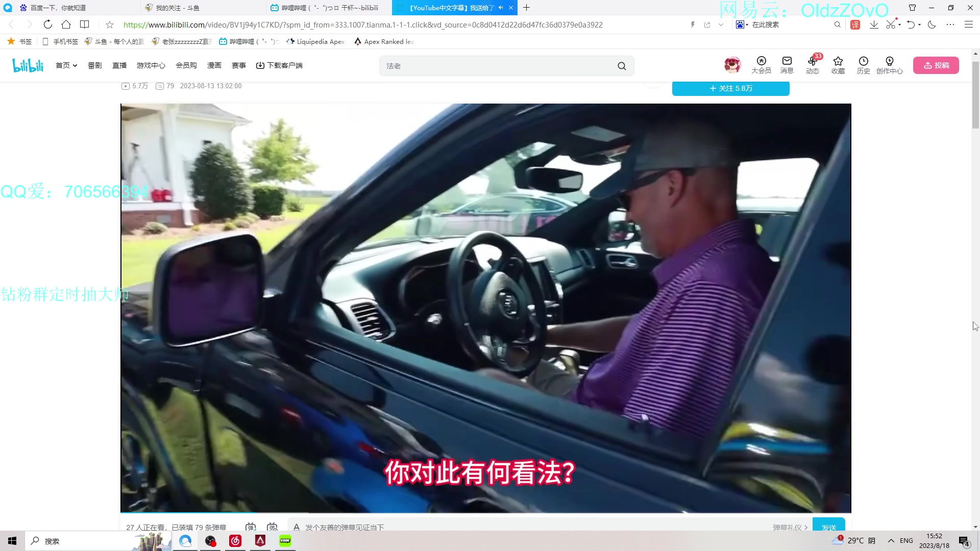Open the reading mode book icon
The width and height of the screenshot is (980, 551).
tap(85, 24)
